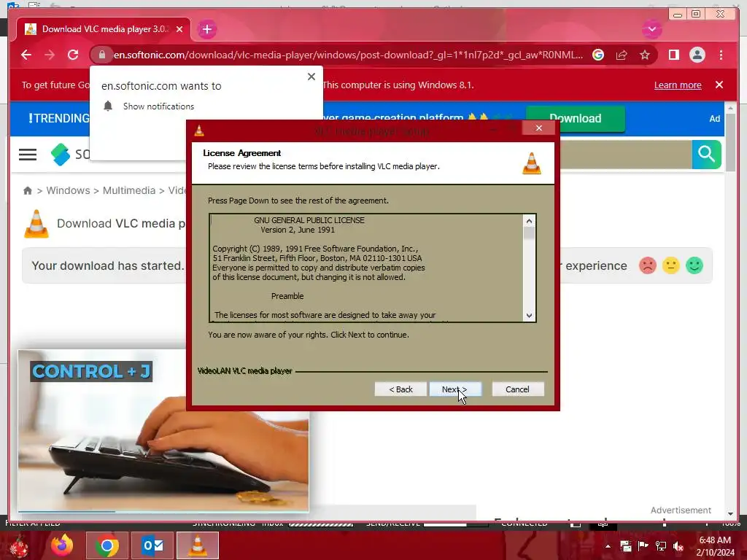
Task: Open Chrome side panel icon
Action: pos(673,55)
